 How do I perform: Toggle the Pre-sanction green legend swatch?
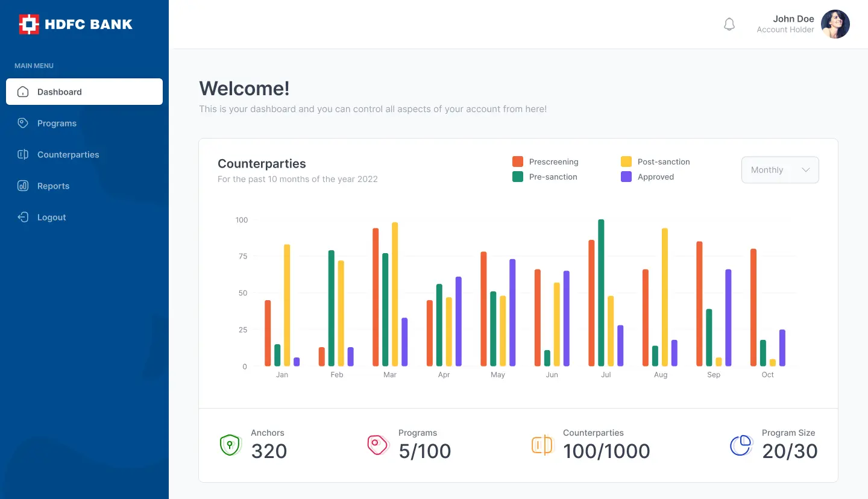(x=518, y=177)
